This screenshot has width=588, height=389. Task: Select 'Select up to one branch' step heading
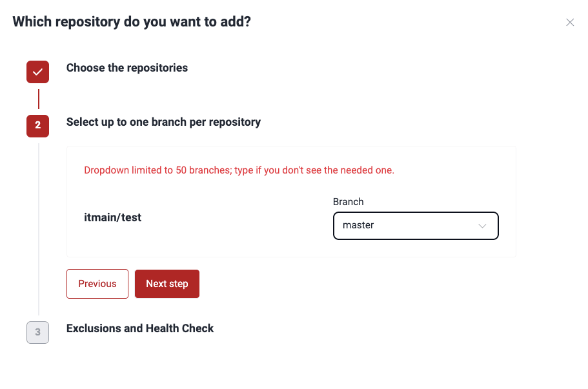pyautogui.click(x=163, y=122)
